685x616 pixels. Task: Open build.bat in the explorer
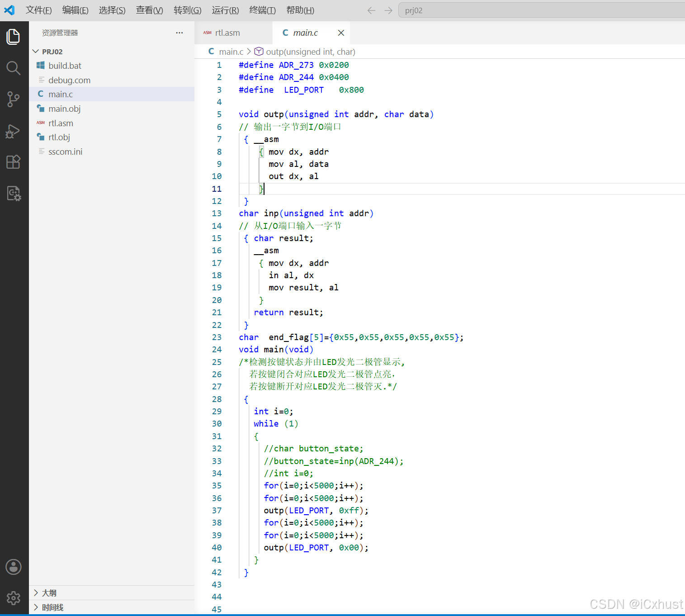pos(112,66)
